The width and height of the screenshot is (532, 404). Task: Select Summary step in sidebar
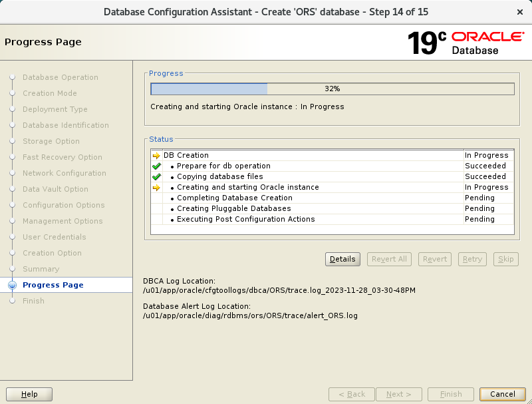coord(41,269)
